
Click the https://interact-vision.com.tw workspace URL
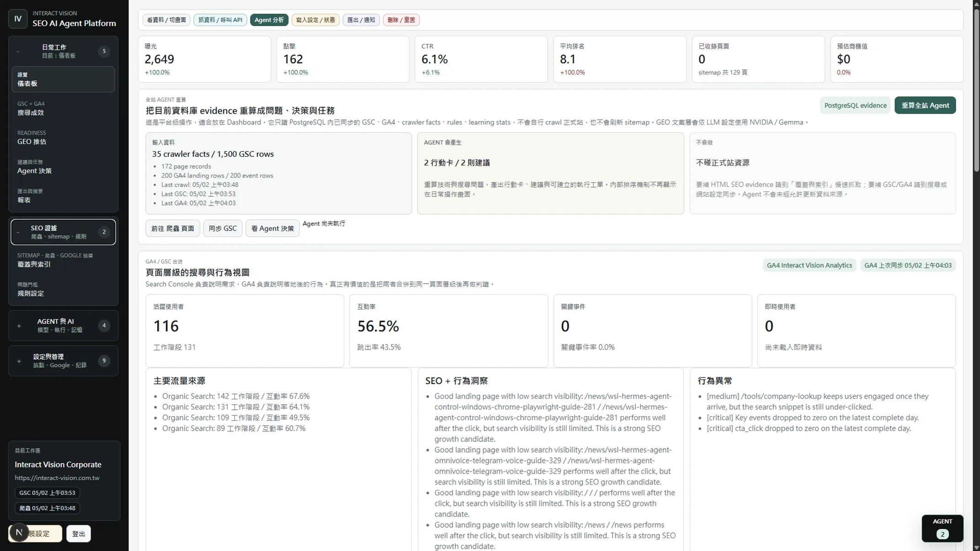[x=57, y=478]
